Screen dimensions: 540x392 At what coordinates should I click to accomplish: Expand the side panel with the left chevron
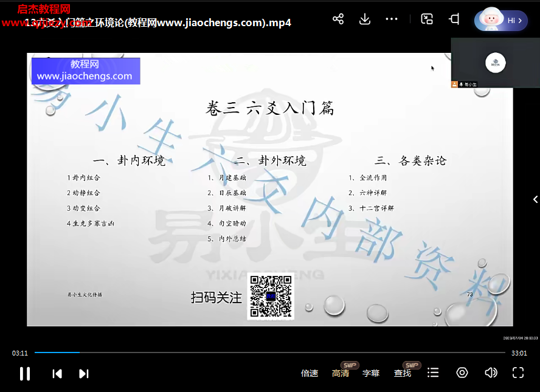coord(536,199)
